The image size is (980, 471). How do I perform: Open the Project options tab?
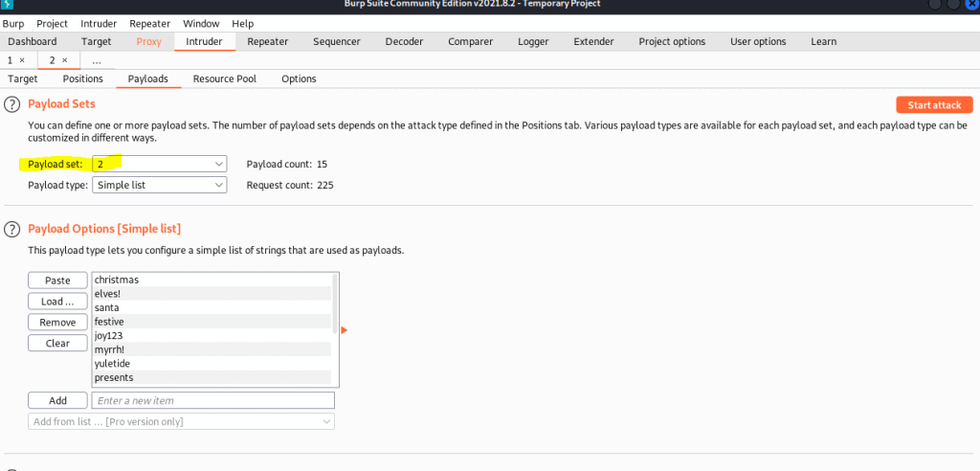coord(672,42)
